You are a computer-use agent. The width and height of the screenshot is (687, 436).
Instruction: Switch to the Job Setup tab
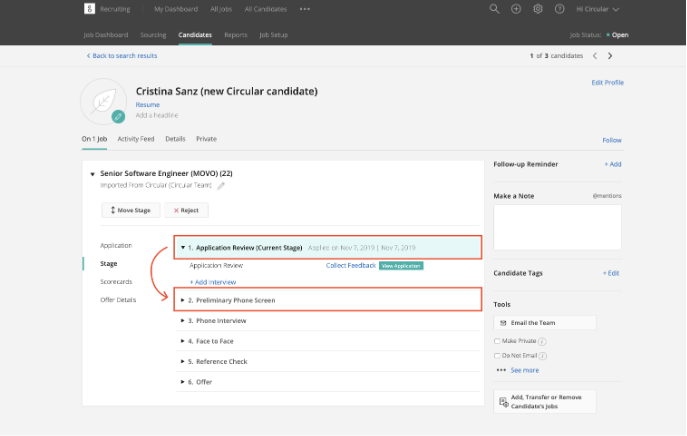[273, 35]
